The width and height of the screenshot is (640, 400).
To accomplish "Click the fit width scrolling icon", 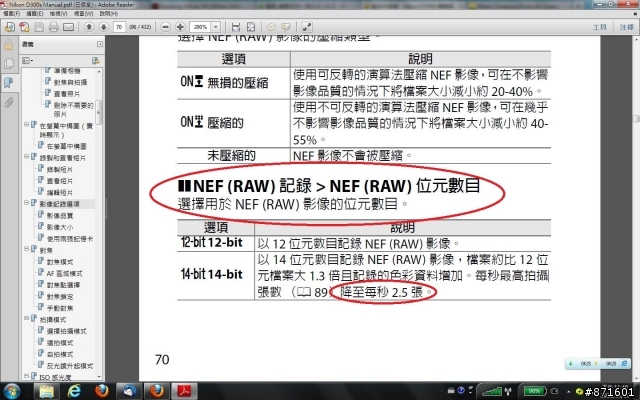I will 236,27.
